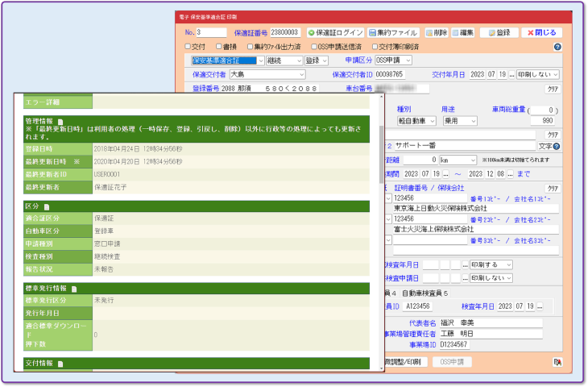Open the 登録 dropdown next to 継続
The image size is (588, 387).
(316, 60)
